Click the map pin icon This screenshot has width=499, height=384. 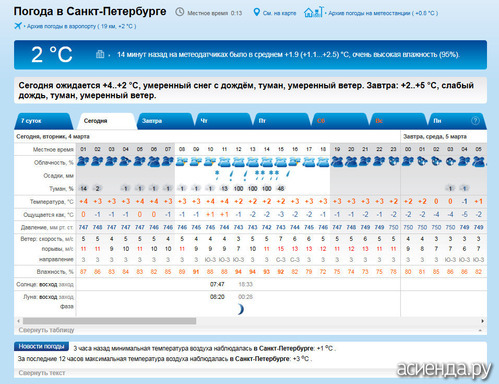[x=256, y=12]
